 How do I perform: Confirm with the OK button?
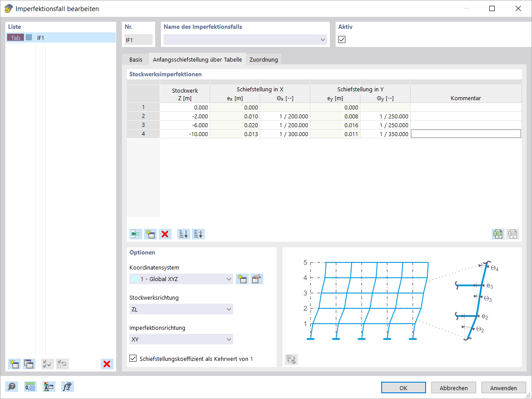point(403,387)
